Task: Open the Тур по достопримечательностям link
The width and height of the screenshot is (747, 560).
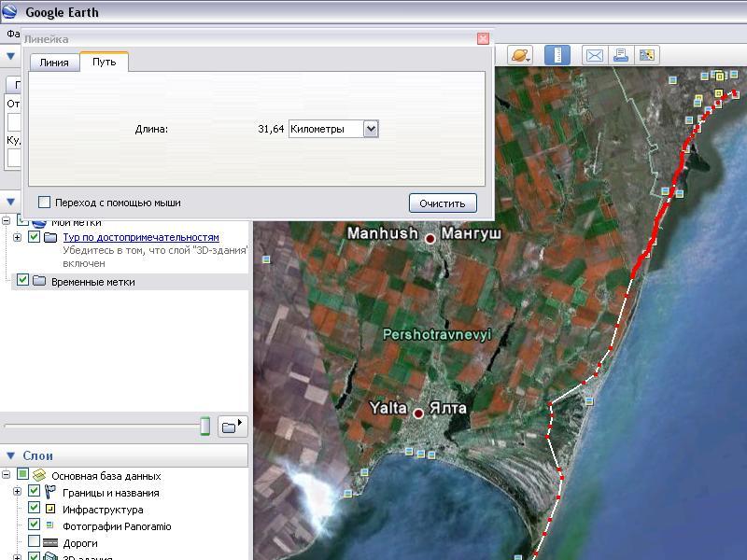Action: pyautogui.click(x=140, y=238)
